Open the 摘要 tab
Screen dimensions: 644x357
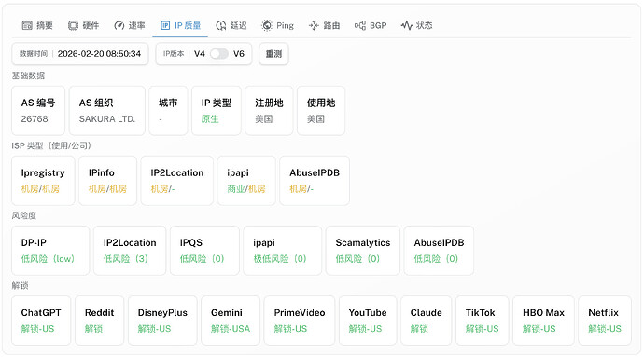click(37, 25)
